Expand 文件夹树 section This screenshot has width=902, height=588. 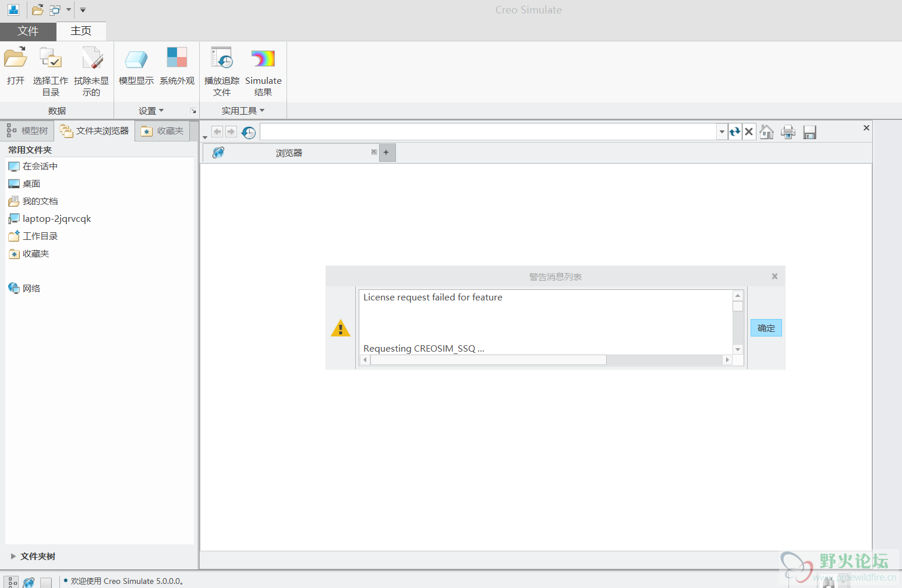(33, 557)
